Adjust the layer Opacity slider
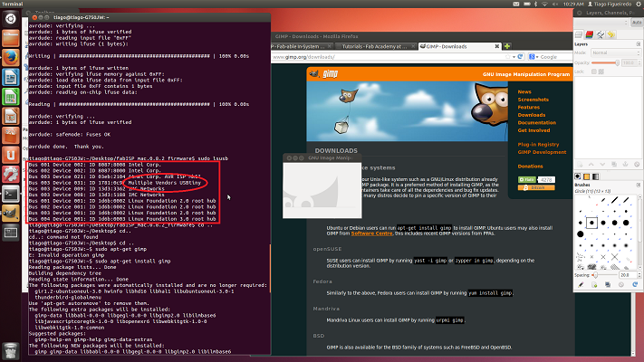 tap(605, 62)
